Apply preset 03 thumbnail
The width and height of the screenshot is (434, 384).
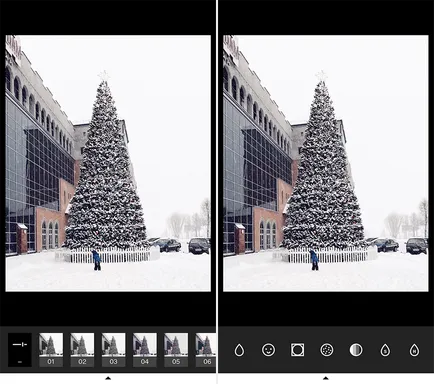(x=113, y=350)
